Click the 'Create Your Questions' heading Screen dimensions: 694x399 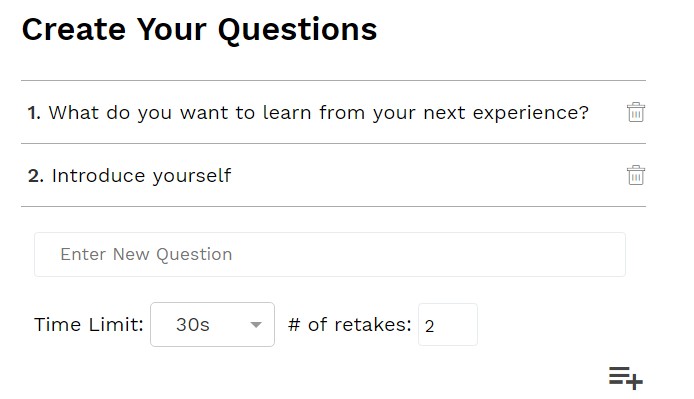[199, 30]
